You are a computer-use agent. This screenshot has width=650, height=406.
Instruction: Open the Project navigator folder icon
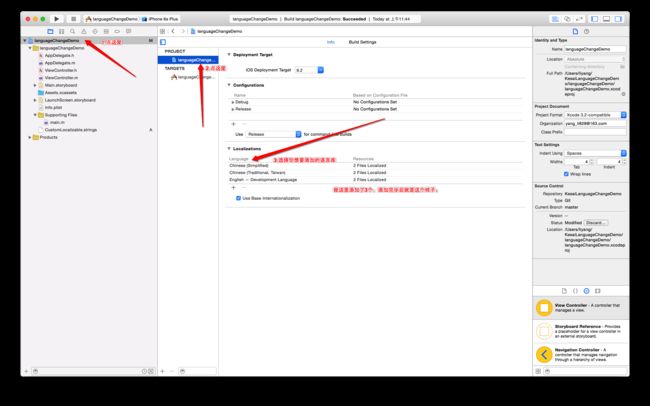point(50,32)
